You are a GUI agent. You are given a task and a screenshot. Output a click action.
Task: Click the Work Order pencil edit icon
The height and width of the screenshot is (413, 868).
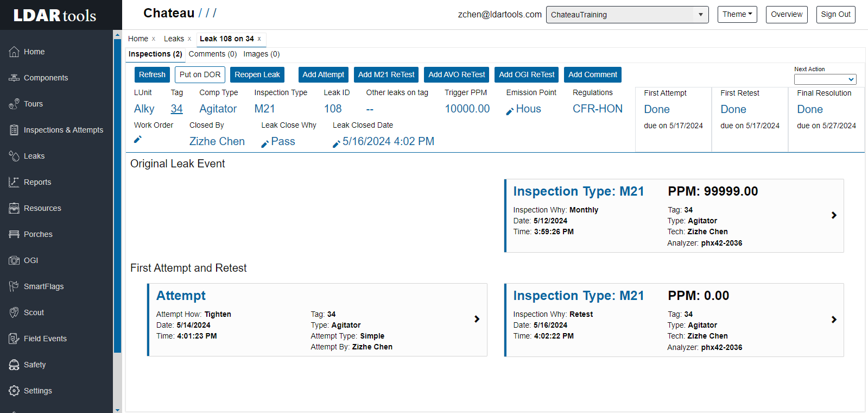(138, 140)
